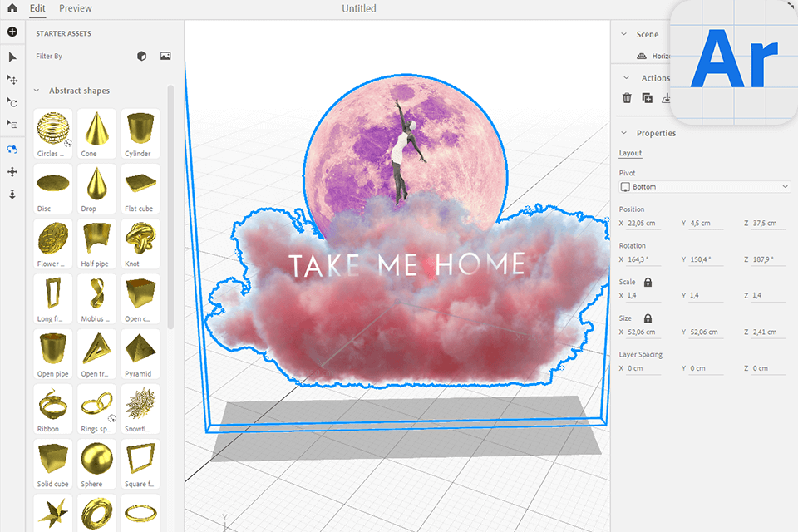Select the TAKE ME HOME text layer
Screen dimensions: 798x532
click(406, 264)
